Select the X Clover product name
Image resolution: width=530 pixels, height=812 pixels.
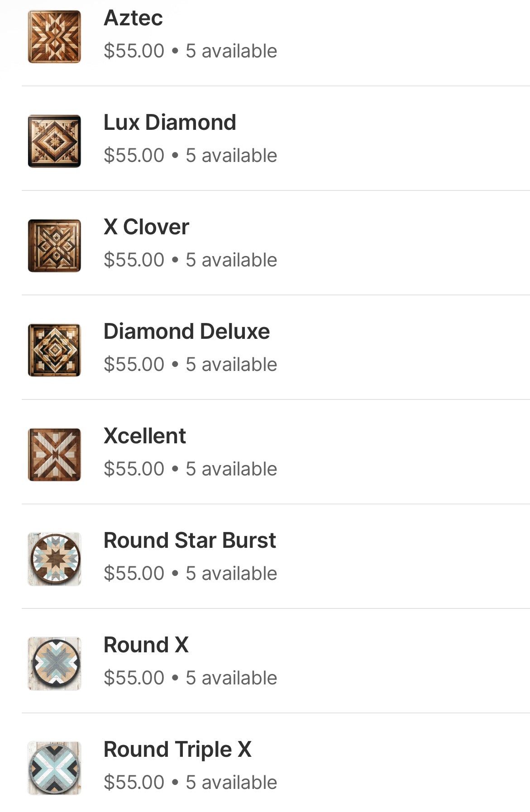tap(146, 227)
